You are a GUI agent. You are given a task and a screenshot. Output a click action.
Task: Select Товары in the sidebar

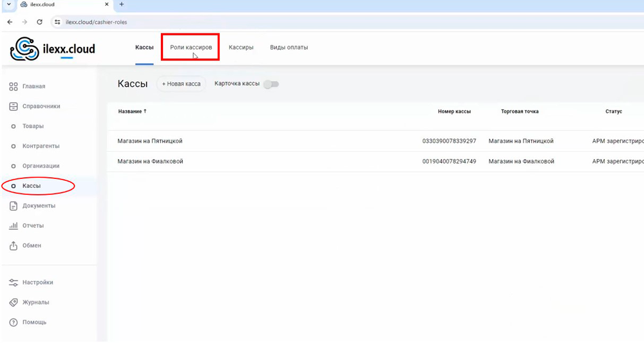pyautogui.click(x=33, y=126)
